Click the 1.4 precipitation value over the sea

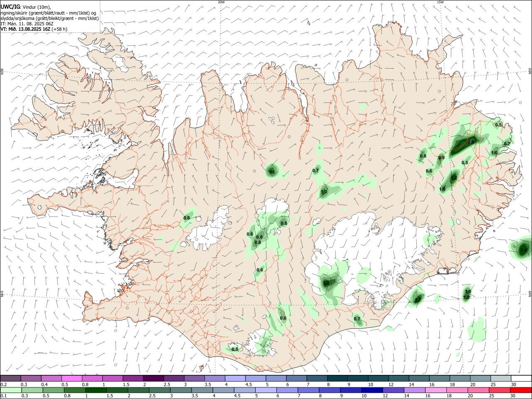coord(523,250)
